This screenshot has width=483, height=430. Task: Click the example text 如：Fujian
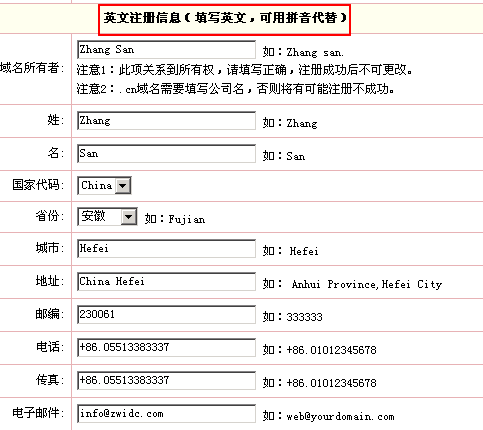click(175, 219)
